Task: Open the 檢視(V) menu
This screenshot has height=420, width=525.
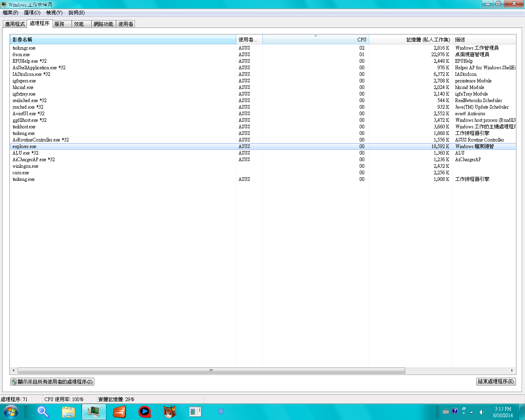Action: click(x=54, y=13)
